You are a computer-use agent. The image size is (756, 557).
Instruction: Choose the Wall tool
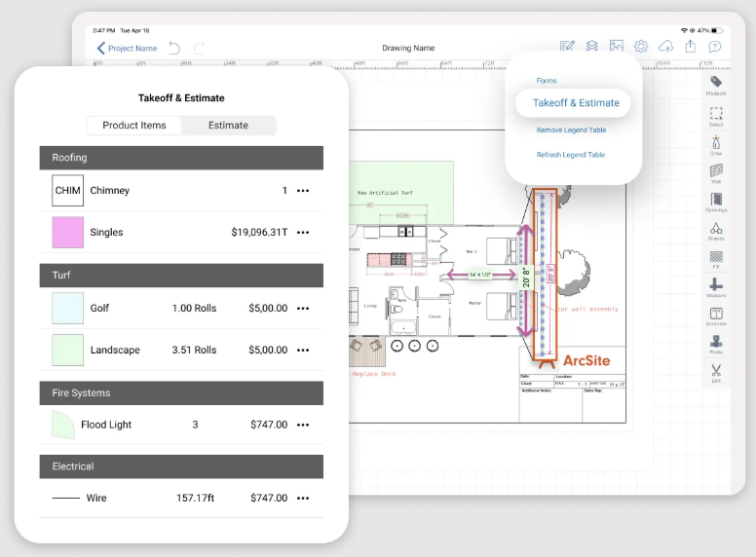pyautogui.click(x=716, y=173)
